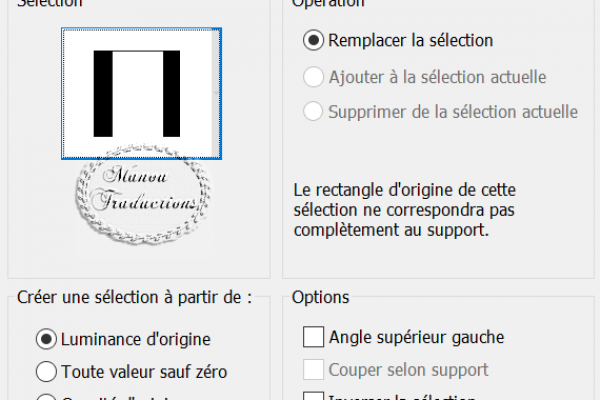Click the "Sélection" group heading at top left

coord(50,3)
